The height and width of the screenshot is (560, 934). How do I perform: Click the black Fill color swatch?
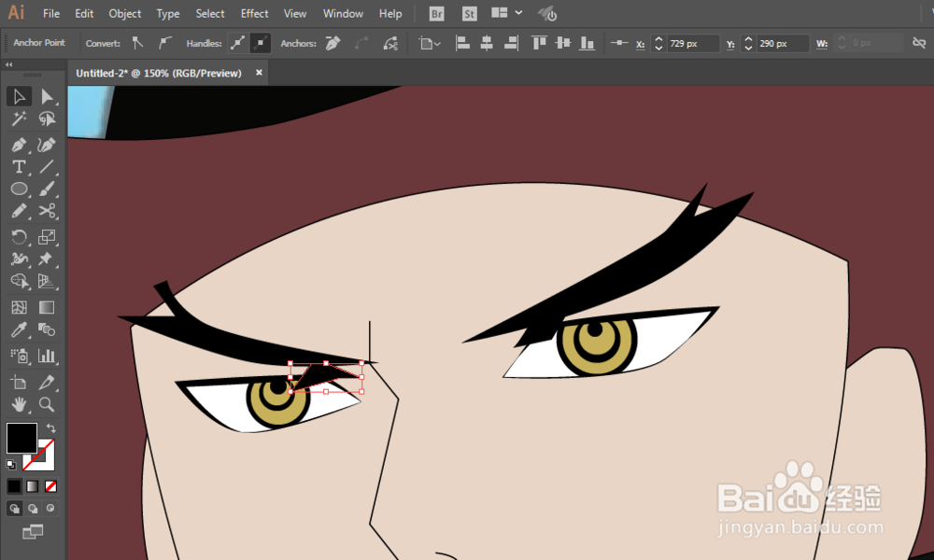tap(21, 439)
